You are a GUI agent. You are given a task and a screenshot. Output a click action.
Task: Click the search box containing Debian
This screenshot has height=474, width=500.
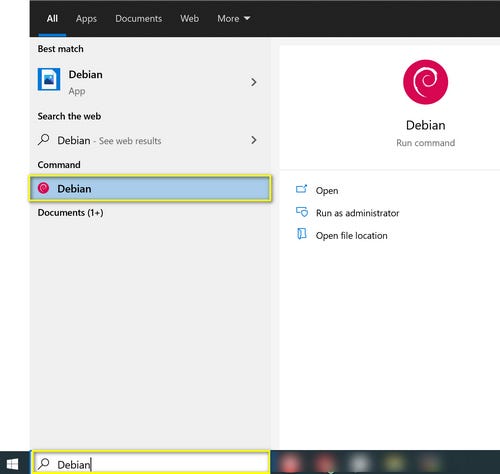[x=151, y=463]
